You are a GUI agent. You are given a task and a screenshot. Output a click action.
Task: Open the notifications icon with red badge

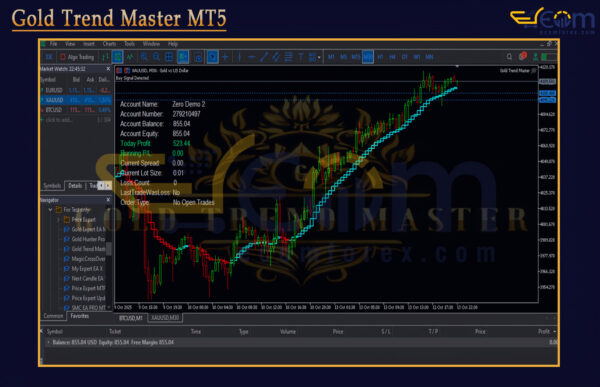coord(522,56)
